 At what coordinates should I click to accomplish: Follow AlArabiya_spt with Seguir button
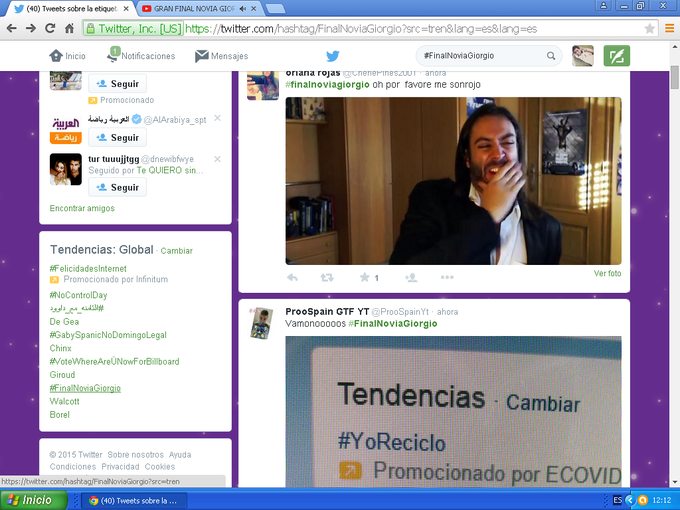(118, 137)
